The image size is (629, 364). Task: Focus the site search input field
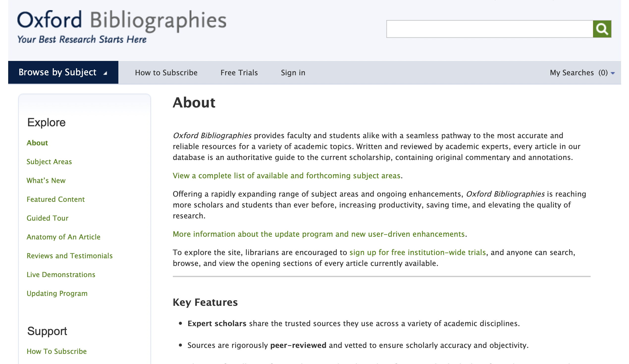(490, 29)
